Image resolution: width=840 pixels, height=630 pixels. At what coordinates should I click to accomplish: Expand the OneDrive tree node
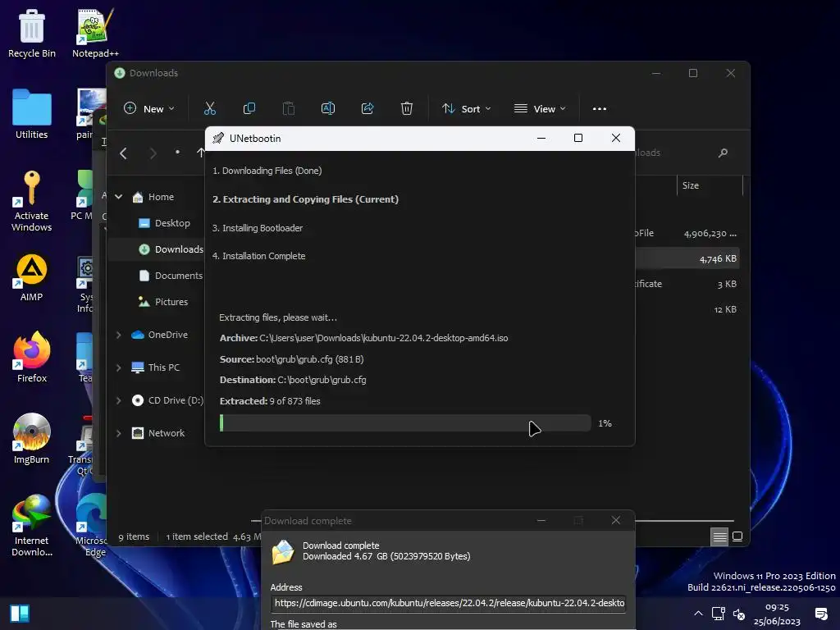tap(118, 335)
